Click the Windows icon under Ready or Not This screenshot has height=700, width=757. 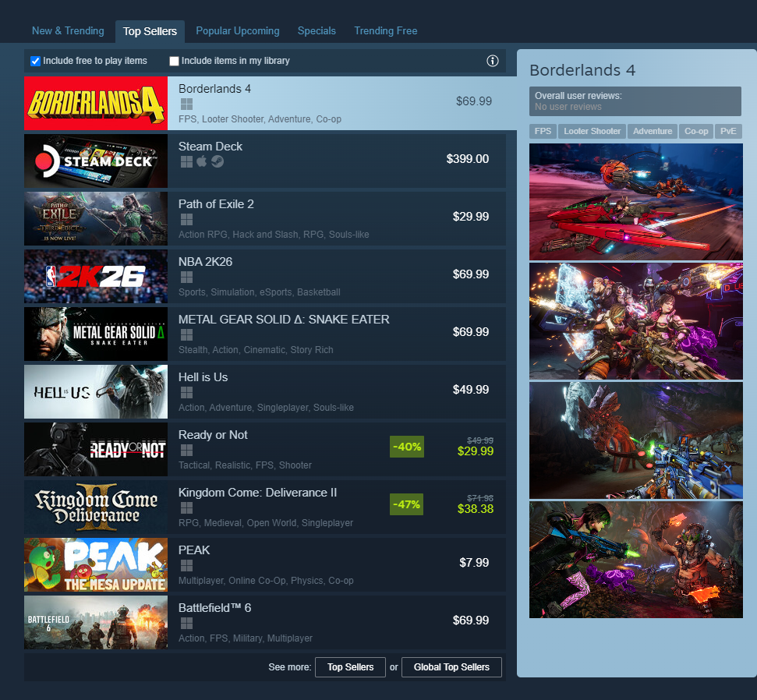[x=186, y=451]
